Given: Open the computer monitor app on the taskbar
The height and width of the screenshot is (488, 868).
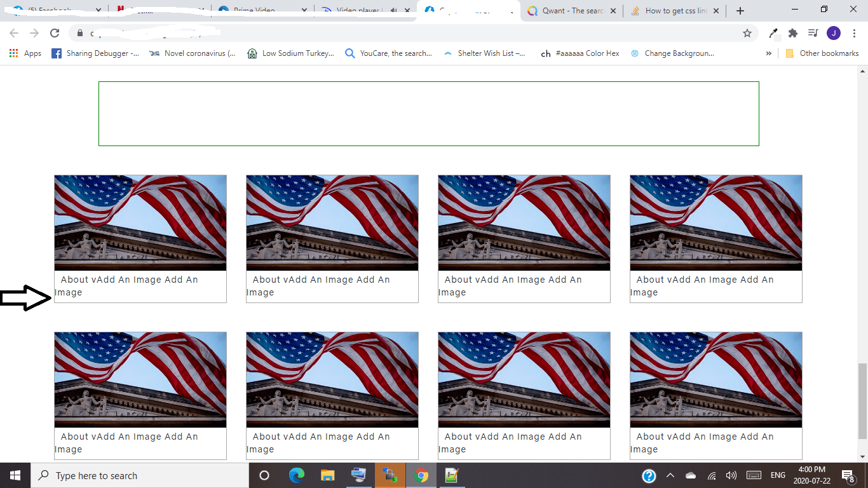Looking at the screenshot, I should pos(358,475).
